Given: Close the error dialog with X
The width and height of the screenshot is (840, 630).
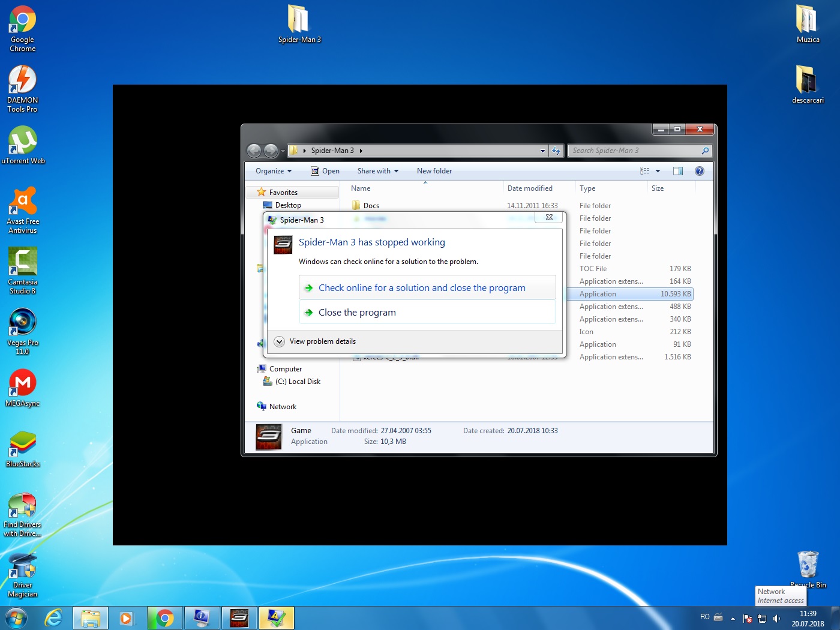Looking at the screenshot, I should [x=549, y=217].
